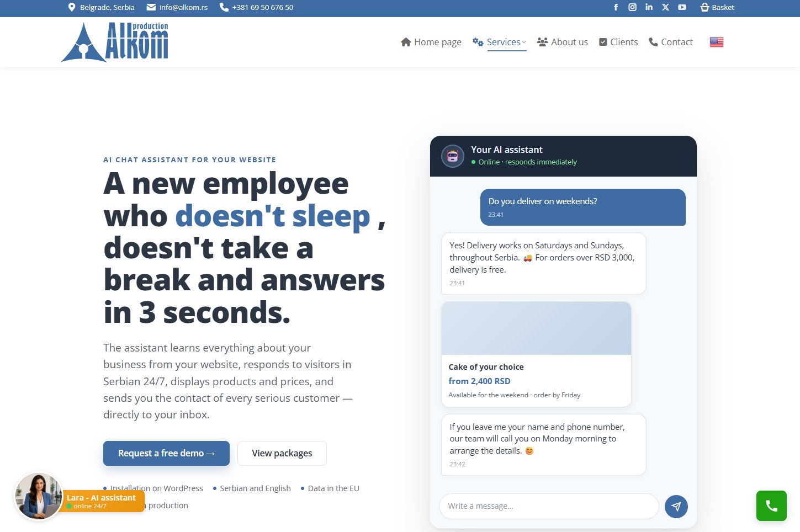The width and height of the screenshot is (800, 532).
Task: Click the green phone call button
Action: (771, 506)
